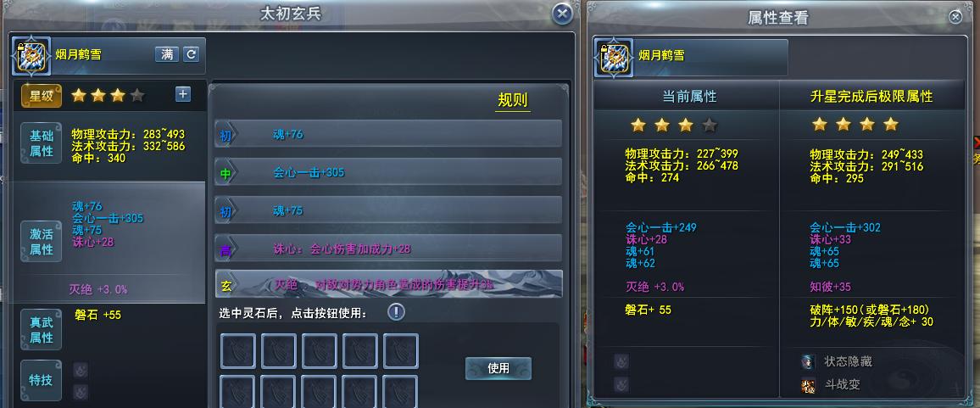Click the refresh icon beside 满 button
Image resolution: width=980 pixels, height=408 pixels.
(x=191, y=54)
